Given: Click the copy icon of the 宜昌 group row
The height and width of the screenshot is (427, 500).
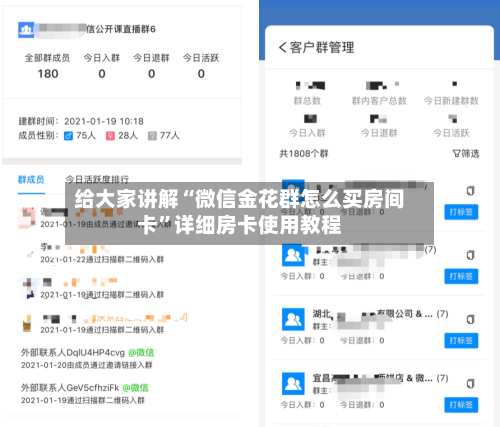Looking at the screenshot, I should [470, 384].
